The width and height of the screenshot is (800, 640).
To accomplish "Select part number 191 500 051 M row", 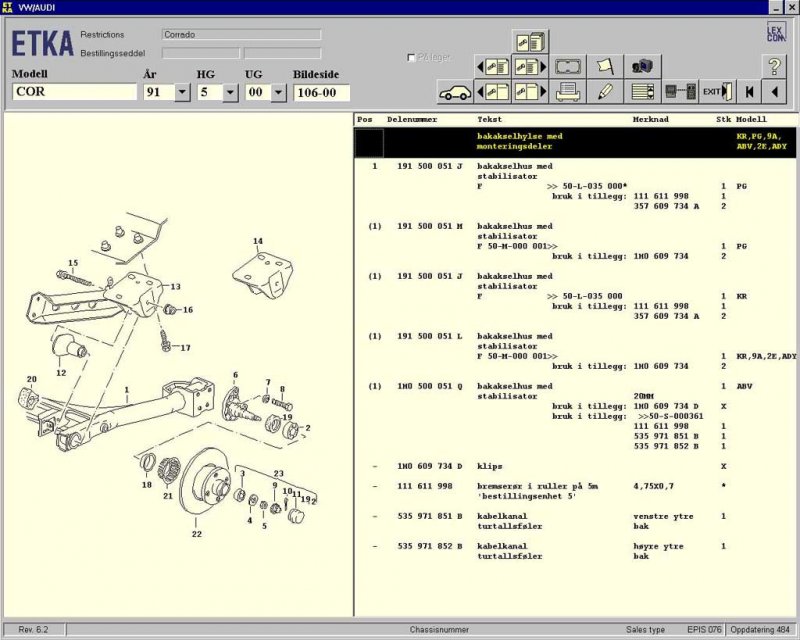I will (x=429, y=226).
